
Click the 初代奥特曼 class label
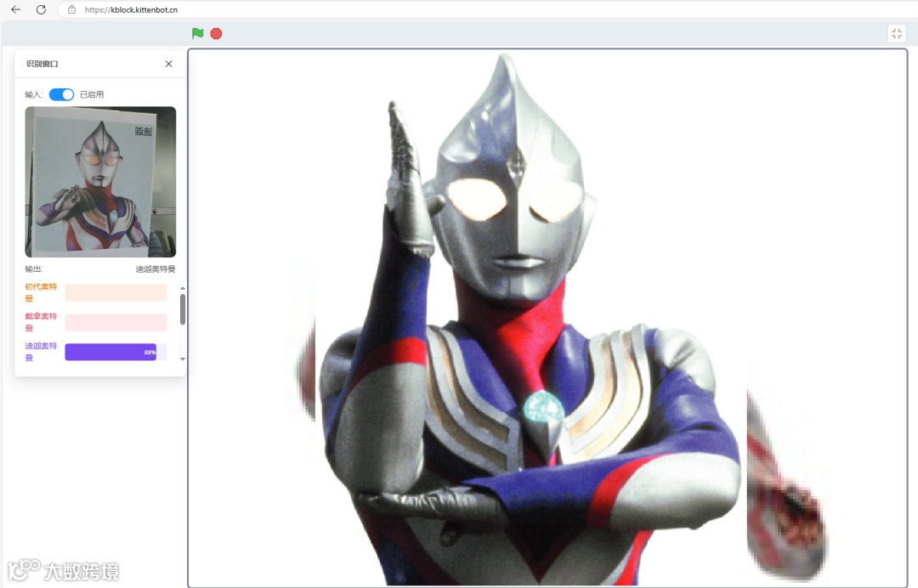[x=41, y=292]
